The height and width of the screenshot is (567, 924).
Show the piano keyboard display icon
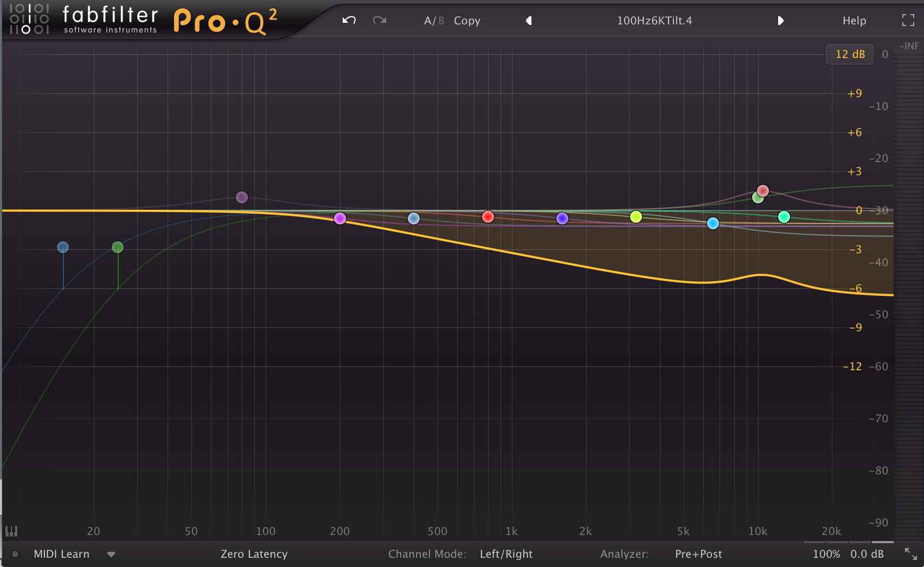click(x=11, y=531)
